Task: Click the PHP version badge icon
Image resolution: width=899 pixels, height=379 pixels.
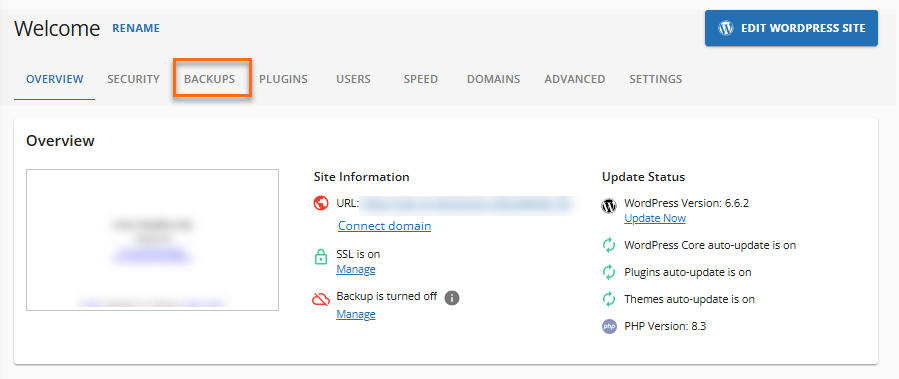Action: point(609,326)
